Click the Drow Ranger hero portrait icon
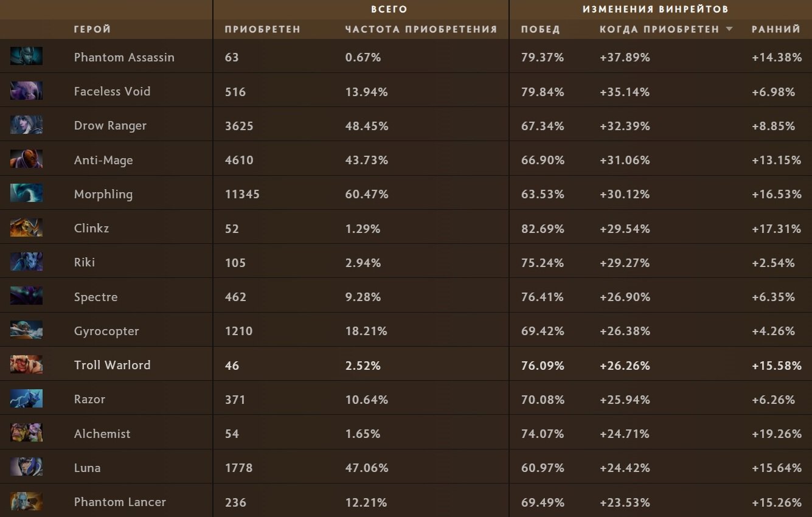Screen dimensions: 812x517 tap(26, 125)
